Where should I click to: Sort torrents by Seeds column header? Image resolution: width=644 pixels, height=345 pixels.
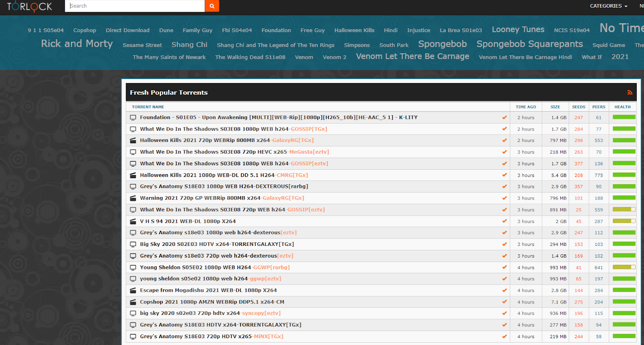[x=578, y=107]
